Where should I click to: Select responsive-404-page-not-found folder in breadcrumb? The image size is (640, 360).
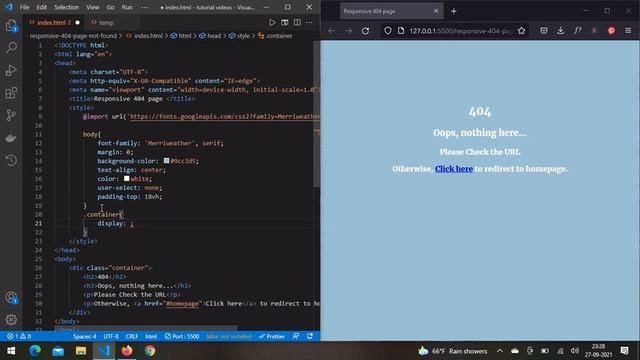pos(73,36)
